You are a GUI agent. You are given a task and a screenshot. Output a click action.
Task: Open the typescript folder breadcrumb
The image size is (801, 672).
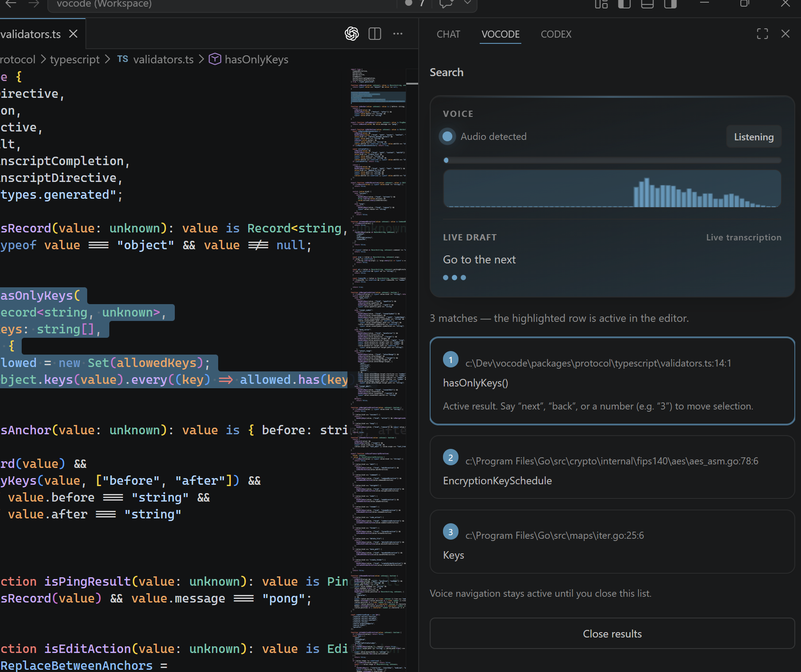(75, 59)
